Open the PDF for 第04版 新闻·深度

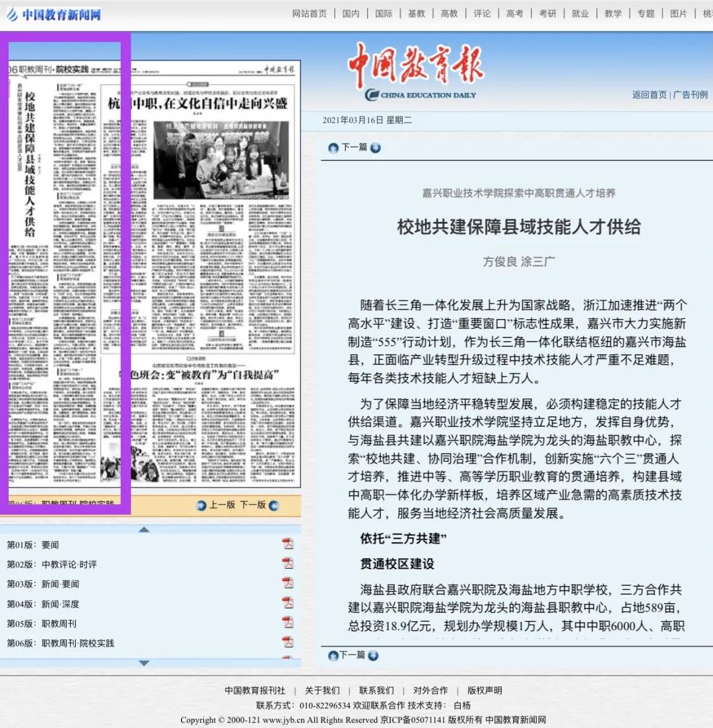288,603
